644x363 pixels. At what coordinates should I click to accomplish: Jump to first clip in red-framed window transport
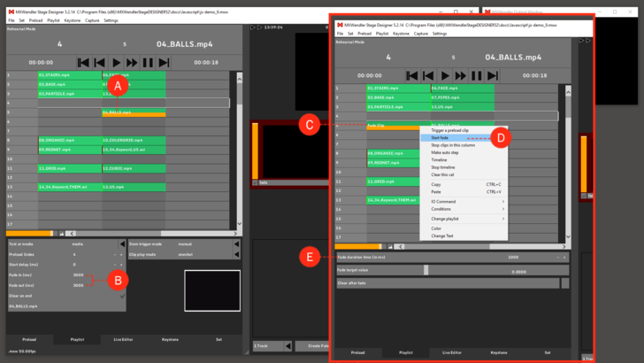[412, 75]
